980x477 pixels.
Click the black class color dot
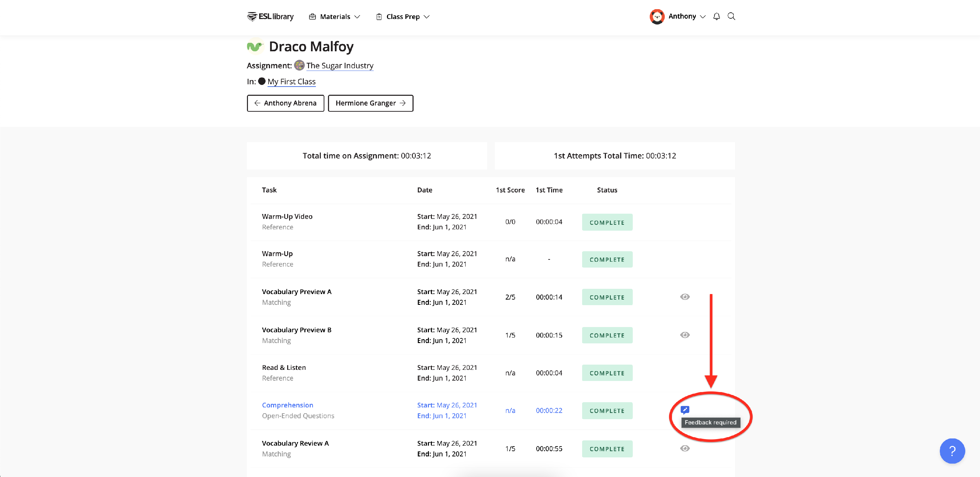coord(262,81)
